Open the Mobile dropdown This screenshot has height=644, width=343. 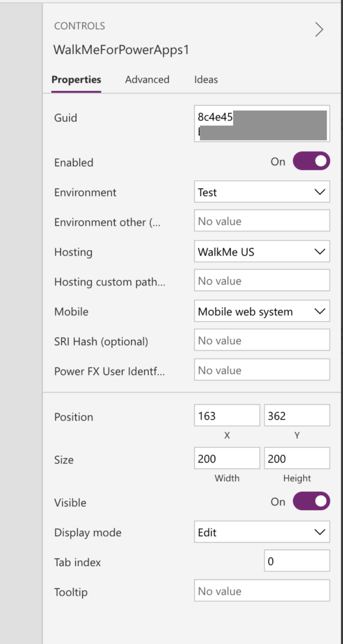tap(262, 311)
